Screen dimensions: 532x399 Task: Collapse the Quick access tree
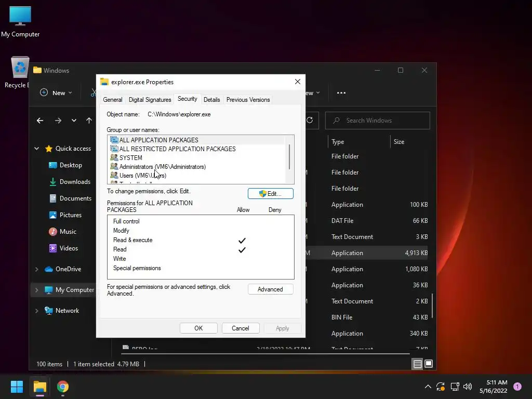[37, 149]
